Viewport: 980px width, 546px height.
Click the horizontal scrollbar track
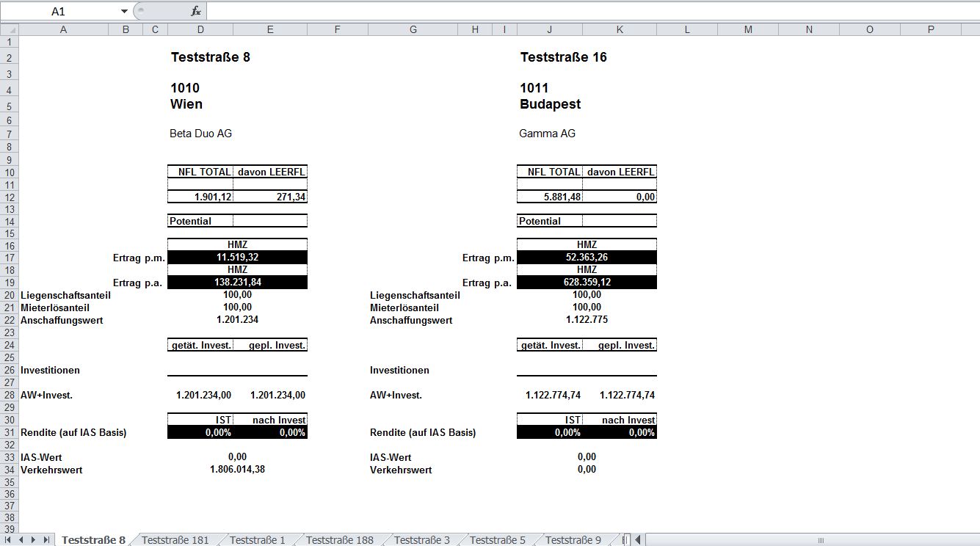[x=807, y=540]
